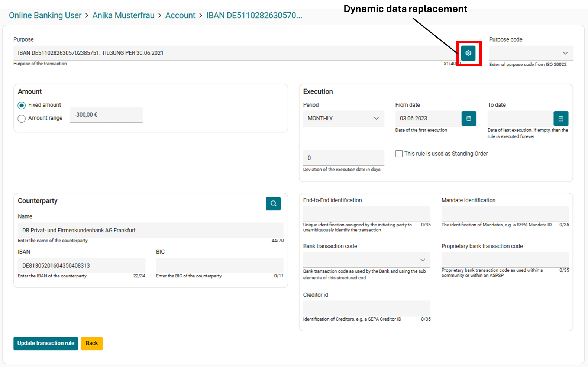This screenshot has width=588, height=367.
Task: Navigate to Anika Musterfrau breadcrumb
Action: click(x=123, y=16)
